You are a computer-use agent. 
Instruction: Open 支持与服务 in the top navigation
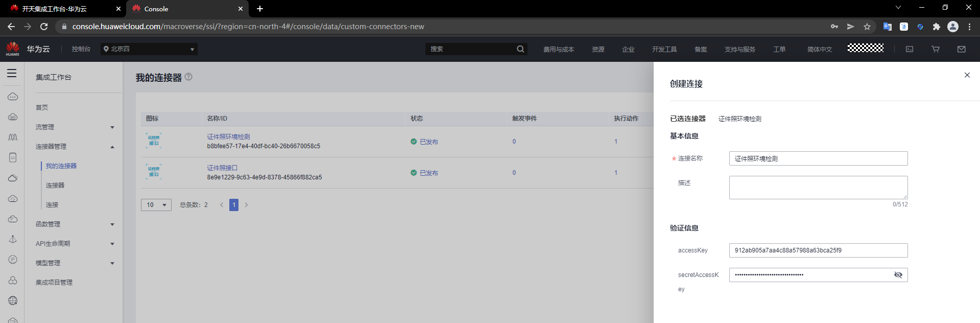tap(740, 50)
